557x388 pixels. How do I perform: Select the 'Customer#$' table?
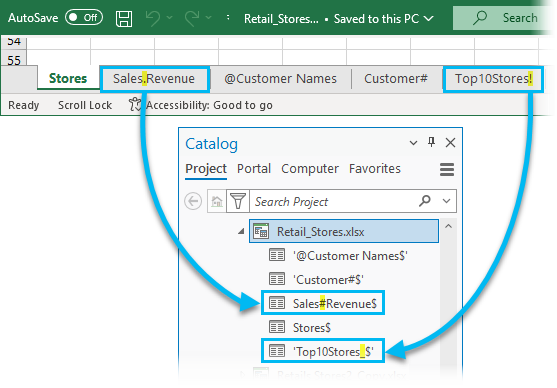(x=328, y=280)
